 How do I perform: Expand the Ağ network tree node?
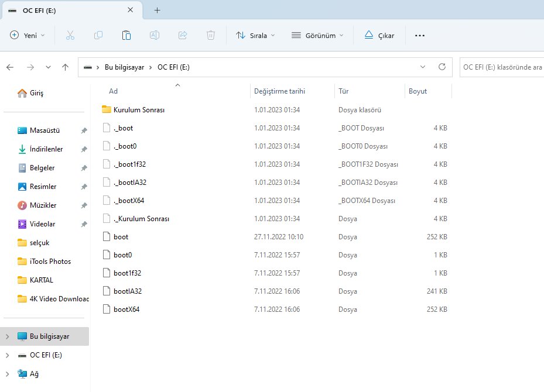pos(8,373)
